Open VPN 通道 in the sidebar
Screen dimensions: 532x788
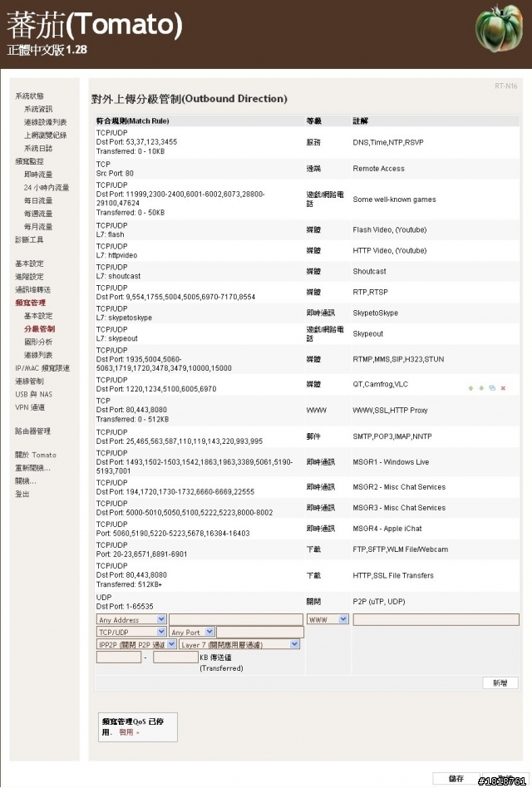pyautogui.click(x=30, y=407)
